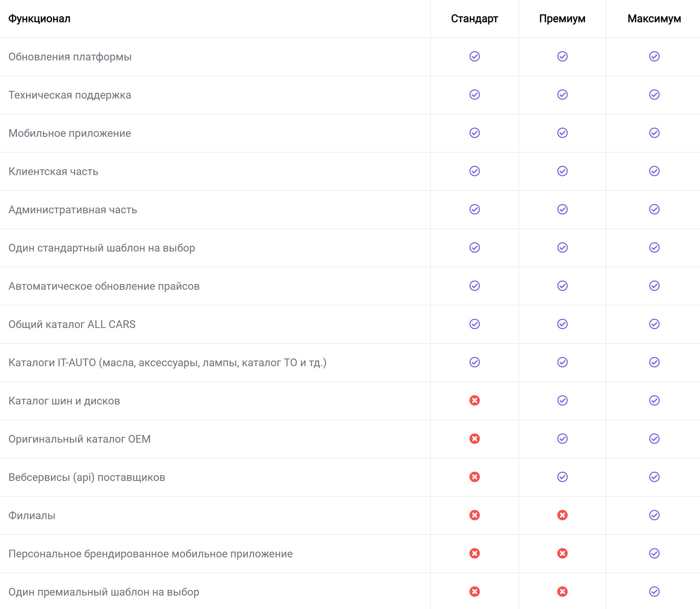Select the Филиалы row label
700x609 pixels.
tap(32, 515)
